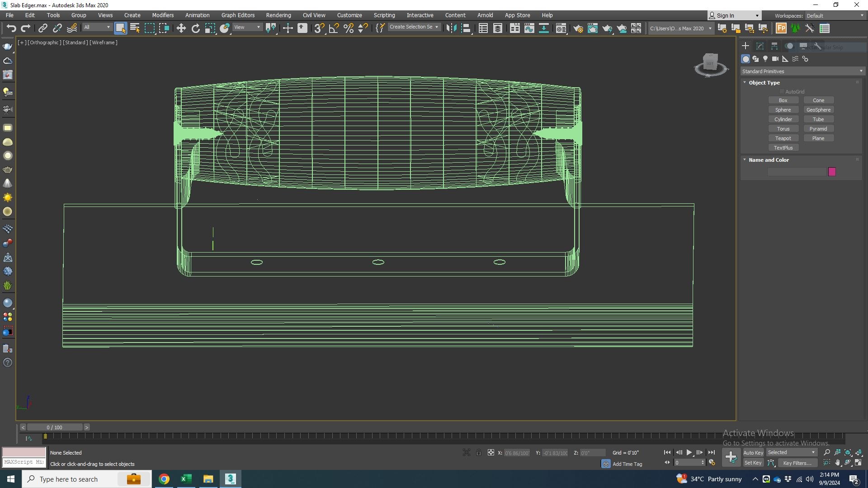Screen dimensions: 868x488
Task: Open Select by Name list
Action: [135, 28]
